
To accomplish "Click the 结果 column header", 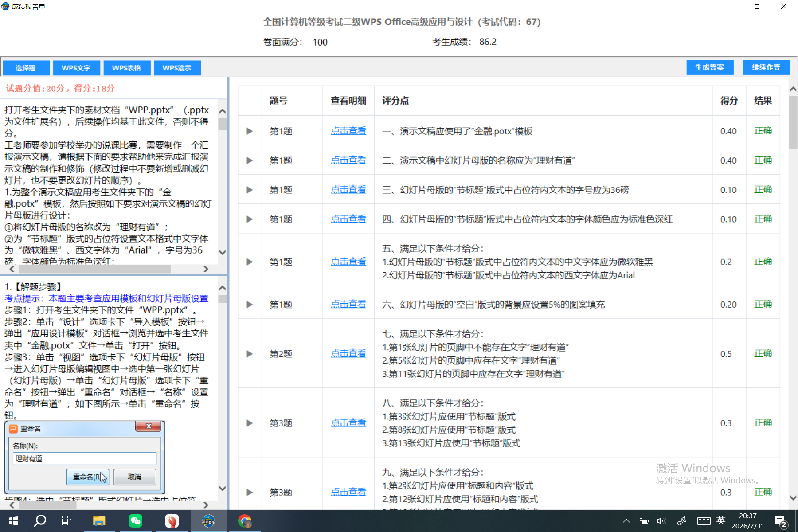I will (763, 101).
